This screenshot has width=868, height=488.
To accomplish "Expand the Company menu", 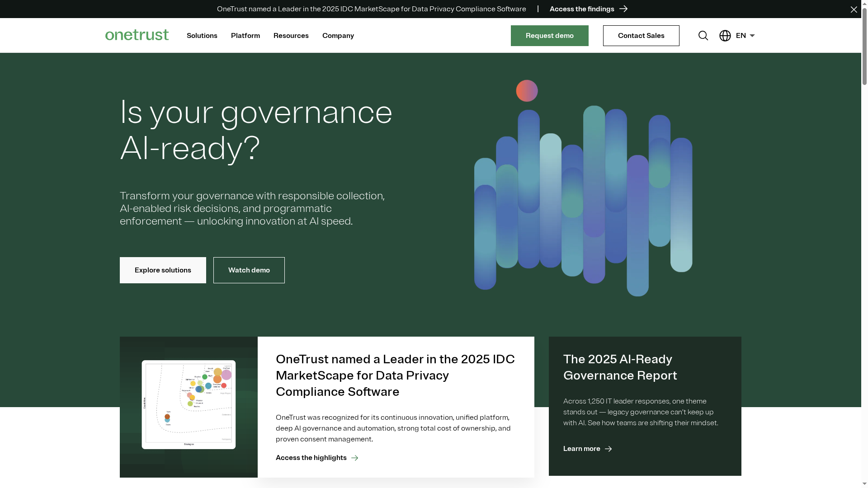I will pyautogui.click(x=338, y=36).
